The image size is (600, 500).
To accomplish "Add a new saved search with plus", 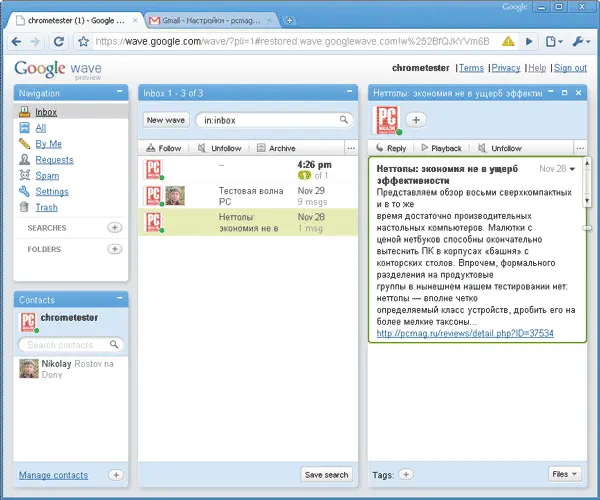I will point(114,228).
